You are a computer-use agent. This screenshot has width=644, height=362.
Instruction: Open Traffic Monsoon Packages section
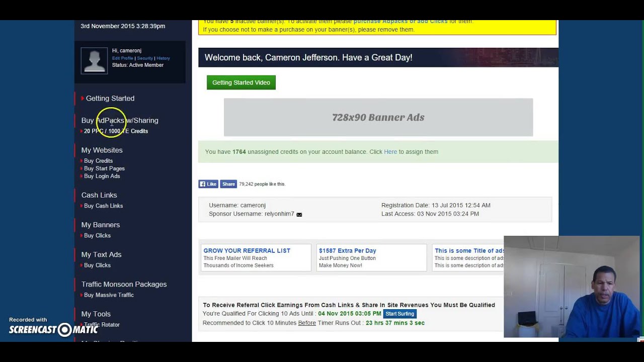point(124,284)
